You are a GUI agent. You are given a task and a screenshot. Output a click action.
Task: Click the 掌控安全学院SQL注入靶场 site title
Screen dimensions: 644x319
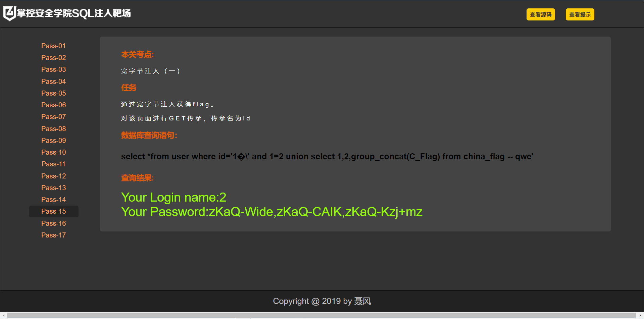coord(74,13)
